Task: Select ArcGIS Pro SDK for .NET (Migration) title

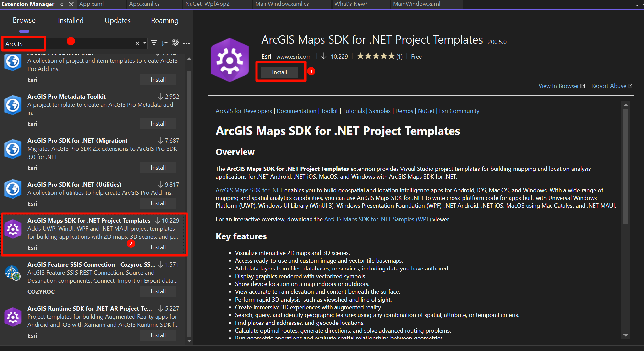Action: [x=77, y=141]
